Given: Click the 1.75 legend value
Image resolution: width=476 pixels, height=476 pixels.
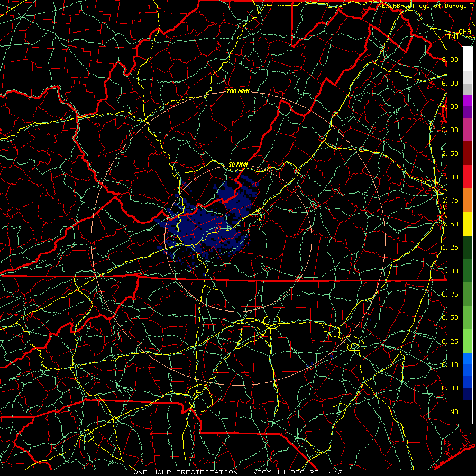Looking at the screenshot, I should point(450,200).
